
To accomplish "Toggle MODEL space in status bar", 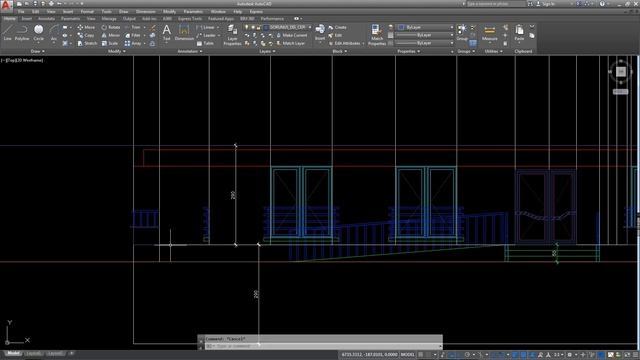I will pyautogui.click(x=407, y=355).
